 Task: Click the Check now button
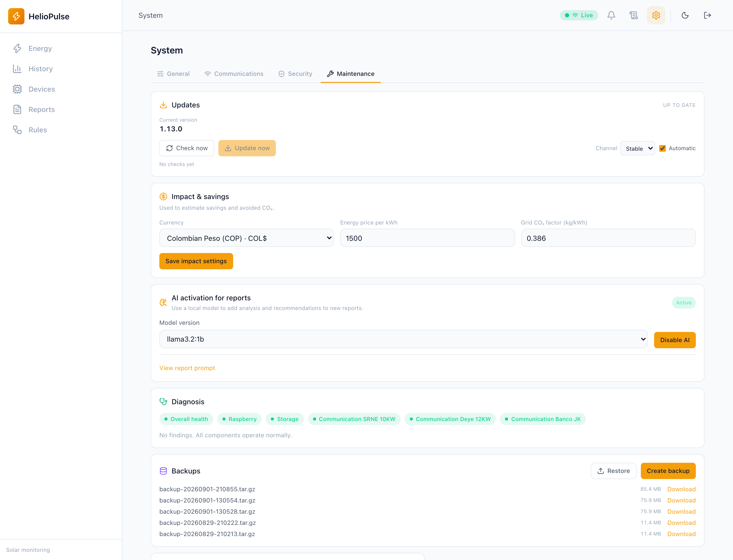(x=187, y=148)
